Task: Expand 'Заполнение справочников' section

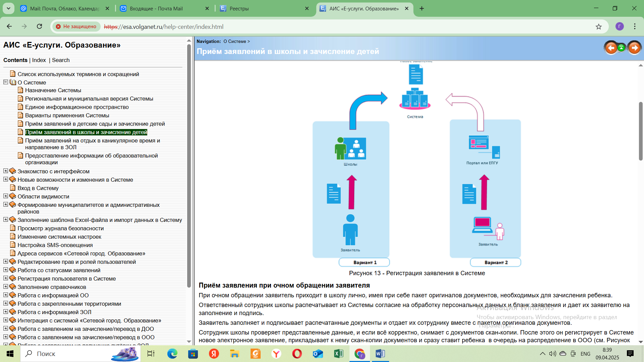Action: point(5,287)
